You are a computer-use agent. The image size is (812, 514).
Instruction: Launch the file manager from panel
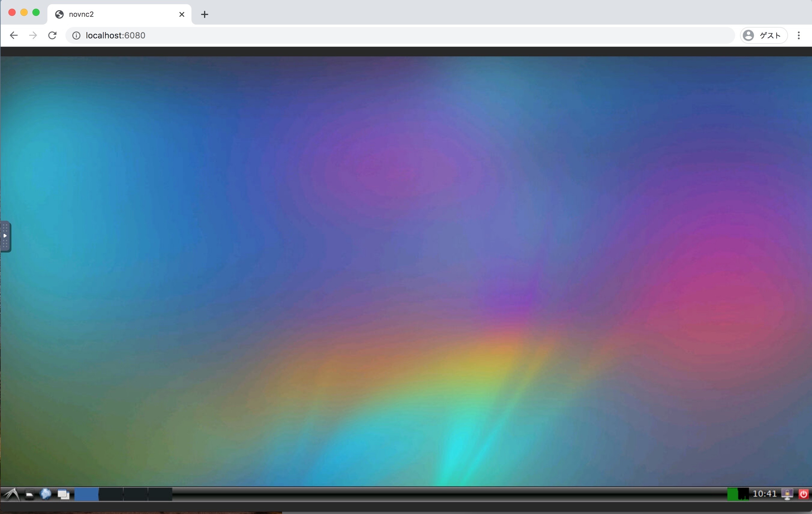[30, 495]
